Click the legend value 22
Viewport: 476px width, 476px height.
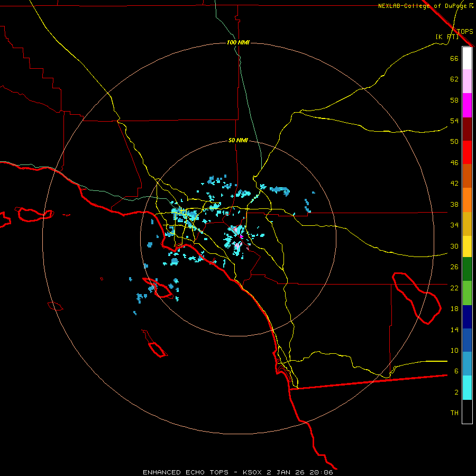[x=454, y=288]
